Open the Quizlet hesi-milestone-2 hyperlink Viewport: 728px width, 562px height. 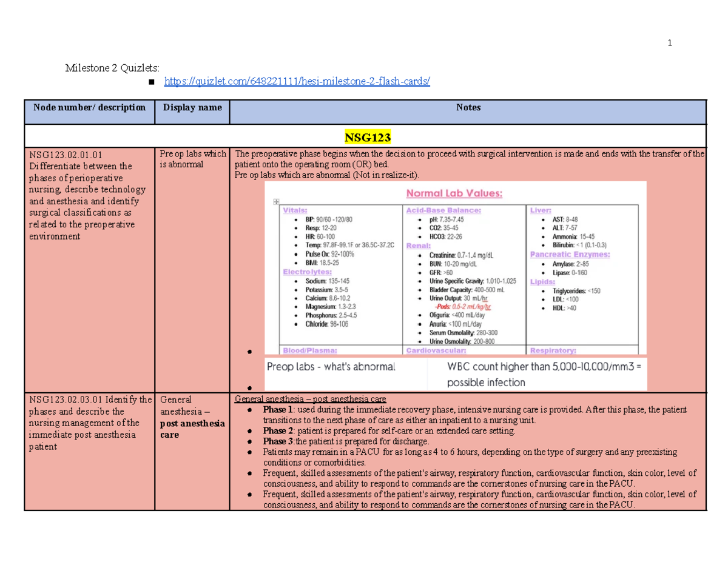coord(296,81)
